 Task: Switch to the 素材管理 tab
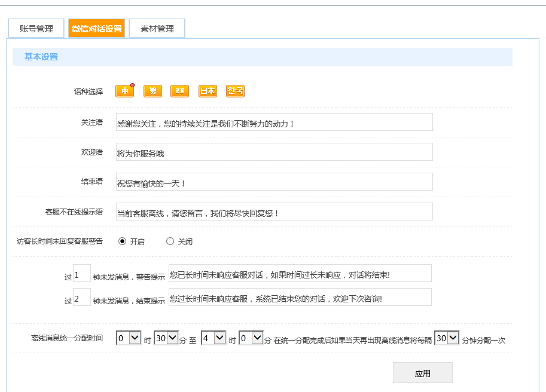[157, 27]
